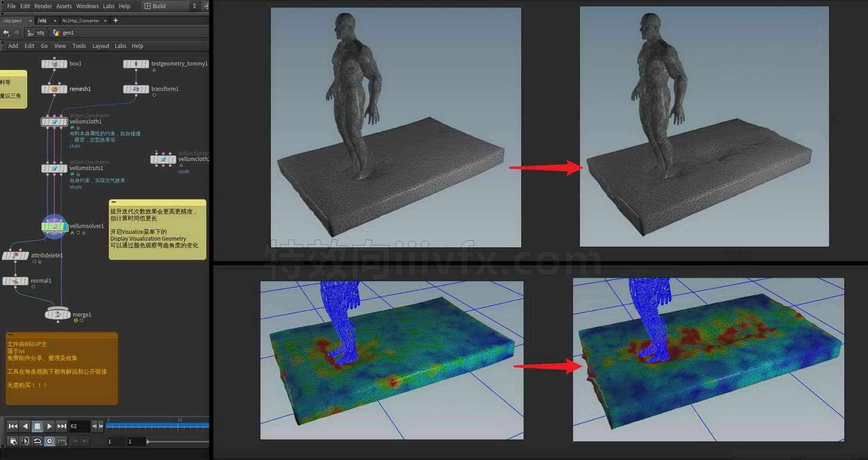The image size is (868, 460).
Task: Open the Build desktop dropdown
Action: point(170,6)
